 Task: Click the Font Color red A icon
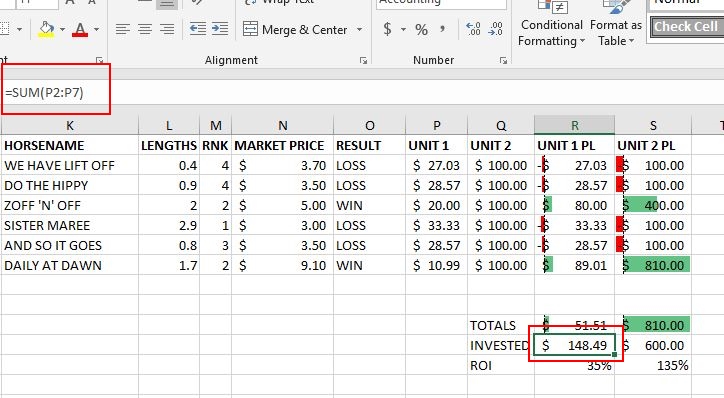tap(80, 30)
